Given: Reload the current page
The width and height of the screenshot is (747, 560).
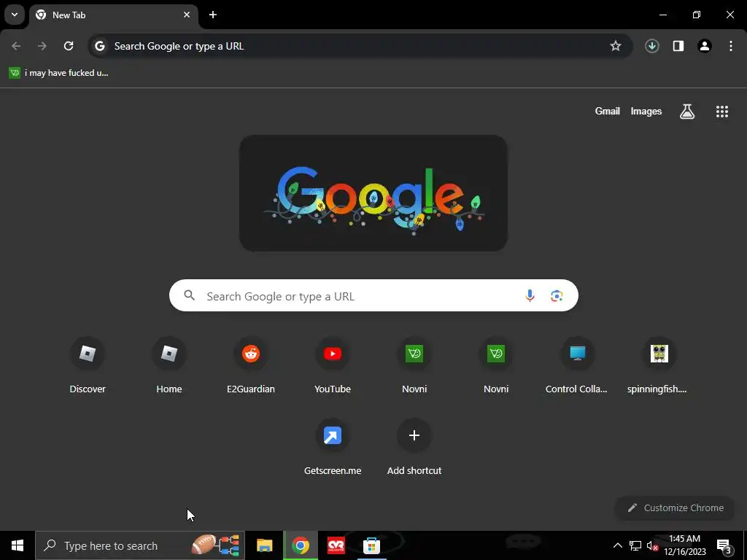Looking at the screenshot, I should (69, 46).
